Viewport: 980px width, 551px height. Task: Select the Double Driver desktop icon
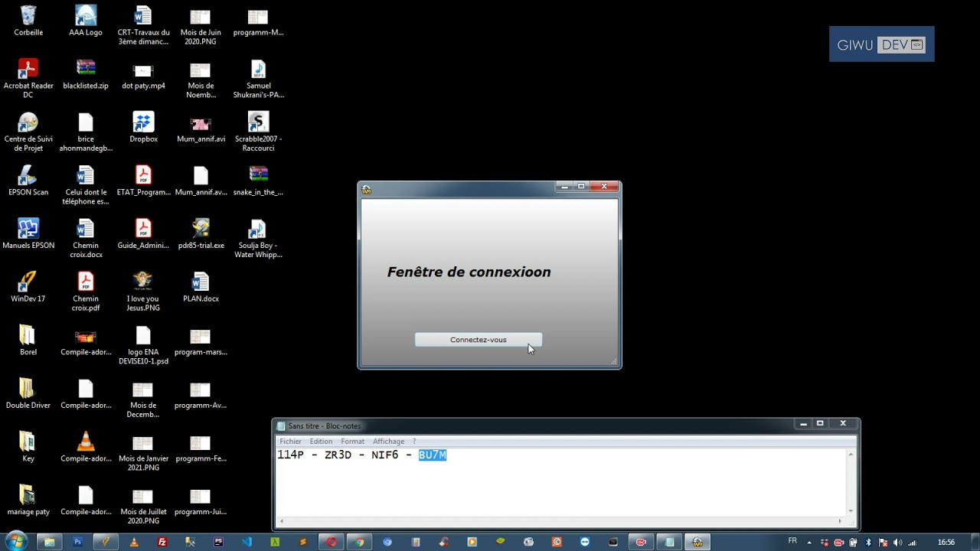pos(28,393)
